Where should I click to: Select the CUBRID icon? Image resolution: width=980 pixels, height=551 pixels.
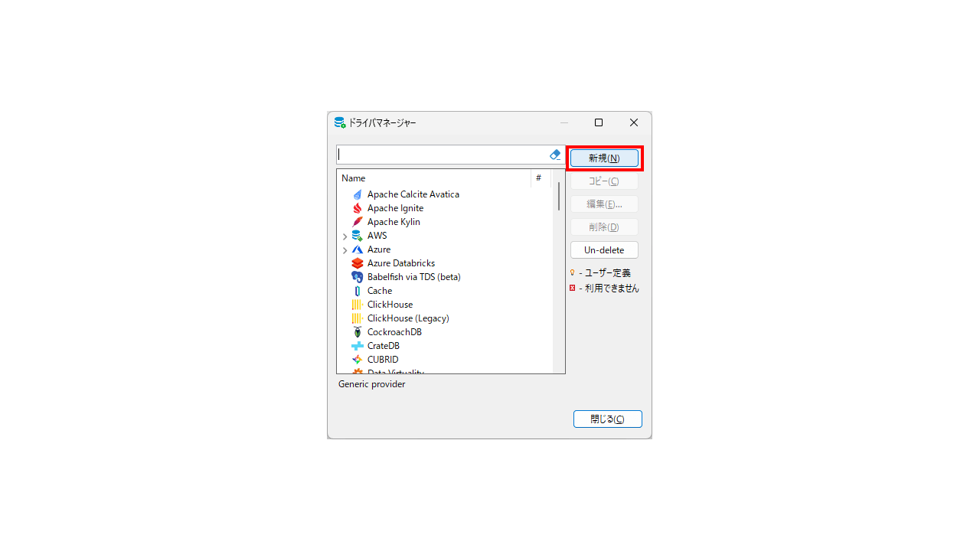(x=358, y=360)
